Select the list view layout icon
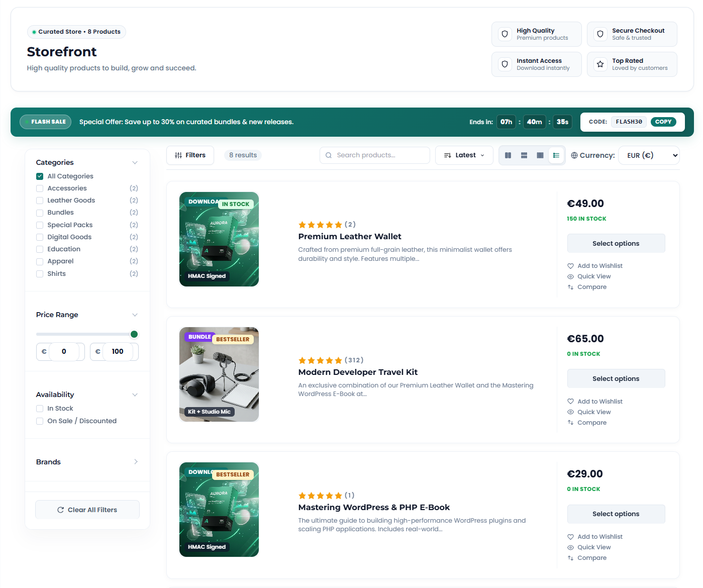This screenshot has width=703, height=588. (x=556, y=155)
